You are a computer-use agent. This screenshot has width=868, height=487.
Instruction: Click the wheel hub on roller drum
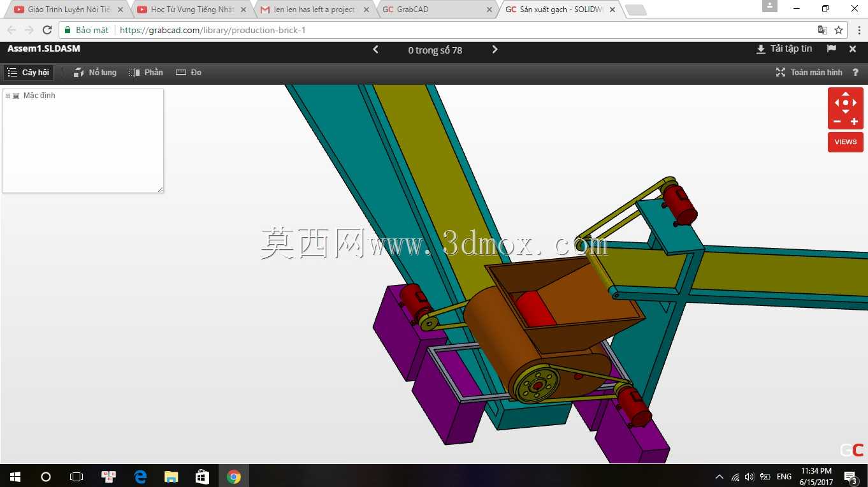point(538,384)
